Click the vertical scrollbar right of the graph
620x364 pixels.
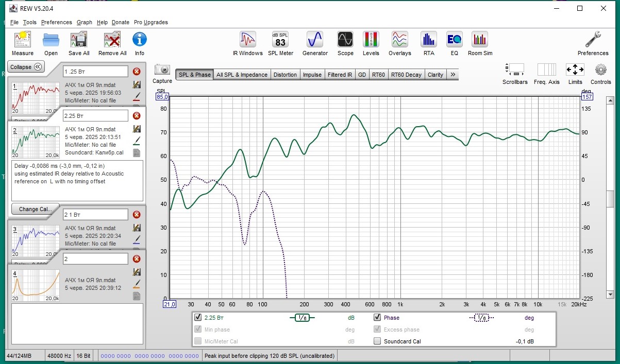pos(611,198)
